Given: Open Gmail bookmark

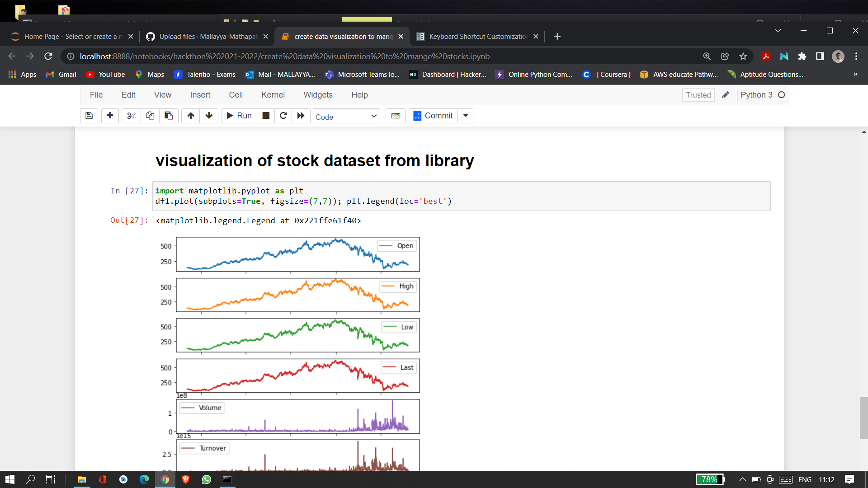Looking at the screenshot, I should (x=61, y=75).
